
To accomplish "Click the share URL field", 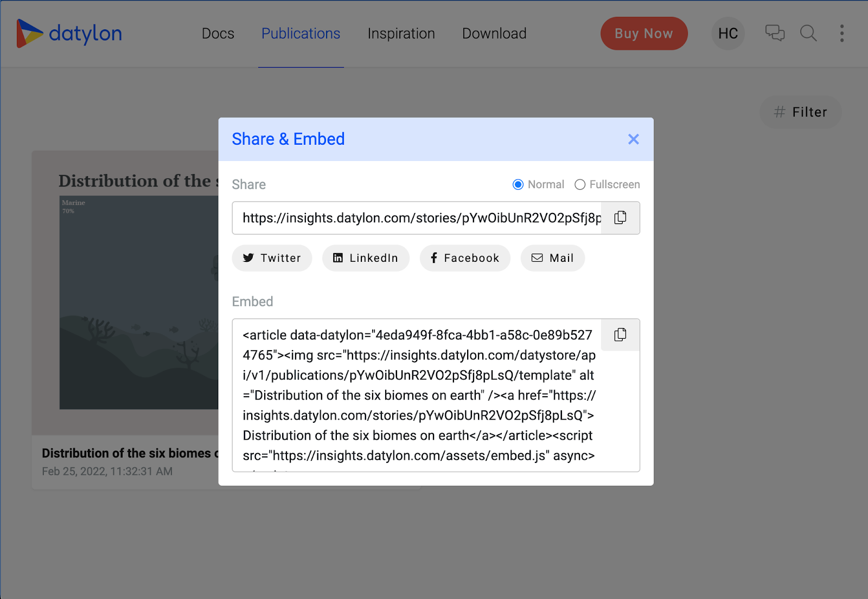I will pos(417,218).
